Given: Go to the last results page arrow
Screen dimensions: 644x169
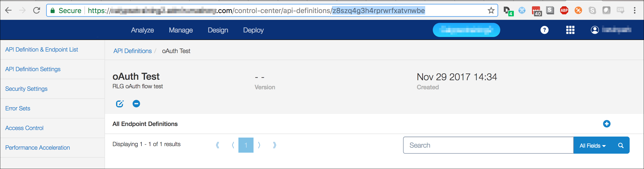Looking at the screenshot, I should point(274,145).
